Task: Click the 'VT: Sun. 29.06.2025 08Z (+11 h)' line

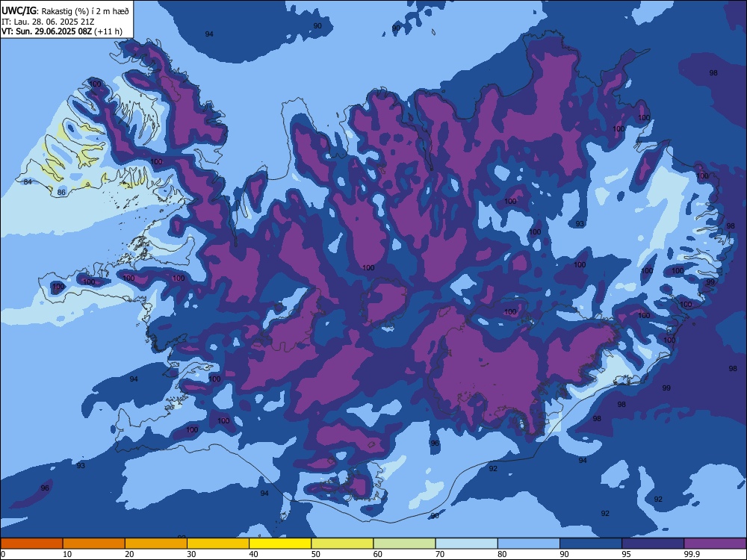Action: (x=62, y=31)
